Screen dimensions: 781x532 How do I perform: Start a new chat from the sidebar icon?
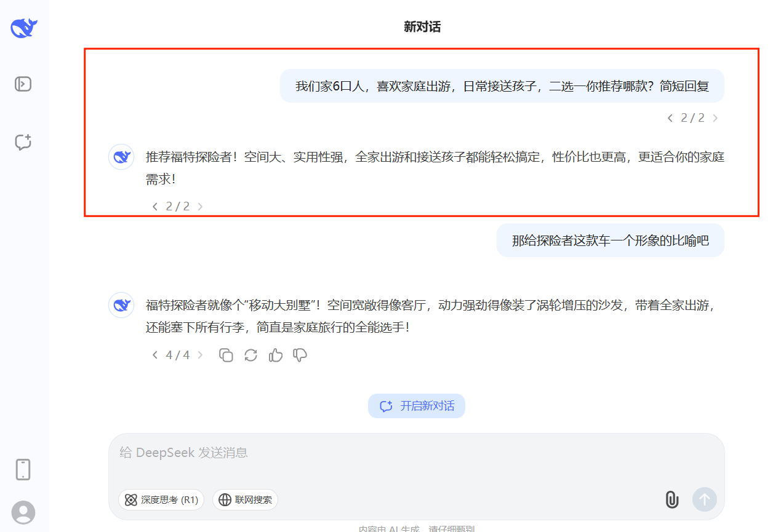(23, 142)
